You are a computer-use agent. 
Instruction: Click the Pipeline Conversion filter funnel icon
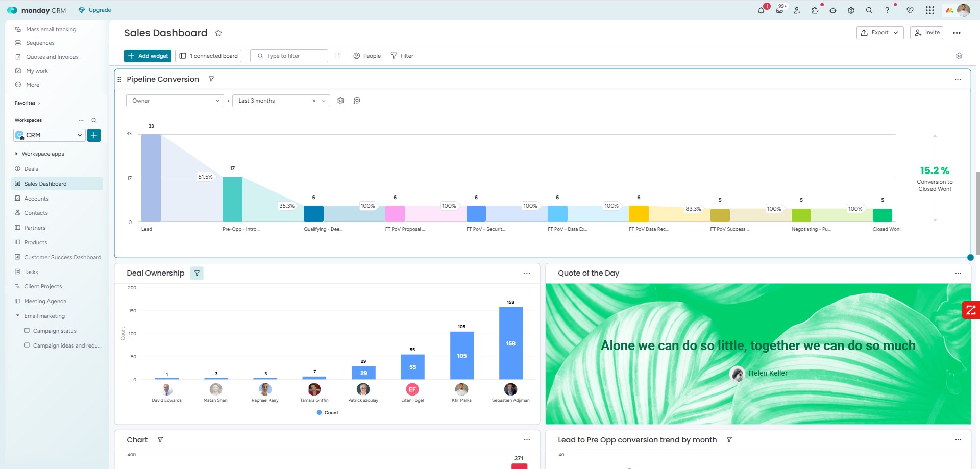pyautogui.click(x=211, y=79)
